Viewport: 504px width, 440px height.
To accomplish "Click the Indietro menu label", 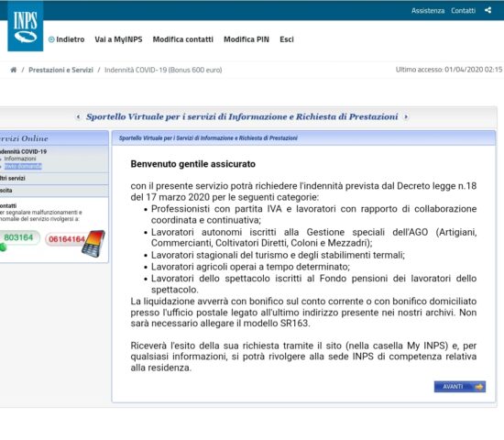I will (x=71, y=39).
